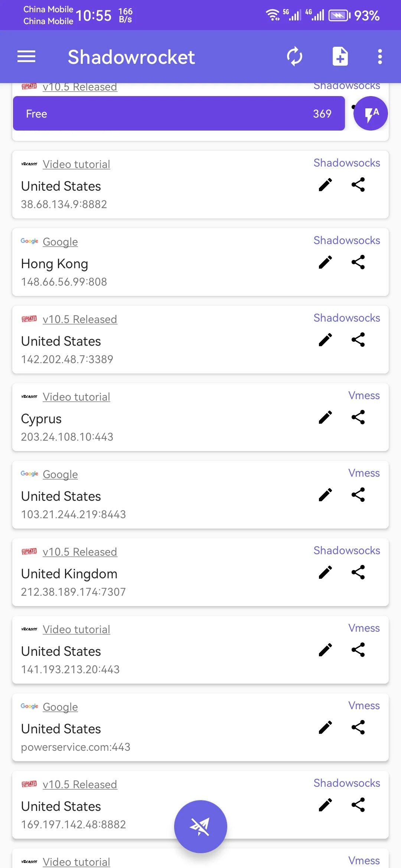Share the 142.202.48.7:3389 server
401x868 pixels.
(358, 340)
